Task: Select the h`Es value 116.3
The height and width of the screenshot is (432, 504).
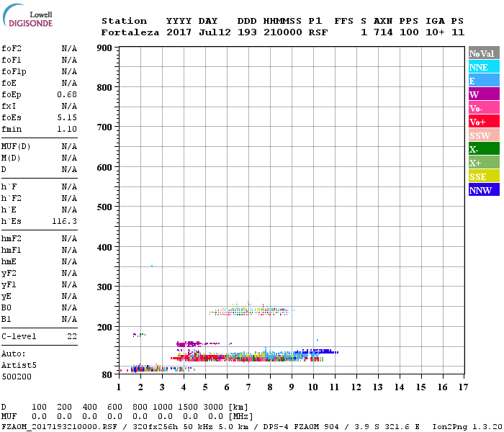Action: (x=64, y=221)
